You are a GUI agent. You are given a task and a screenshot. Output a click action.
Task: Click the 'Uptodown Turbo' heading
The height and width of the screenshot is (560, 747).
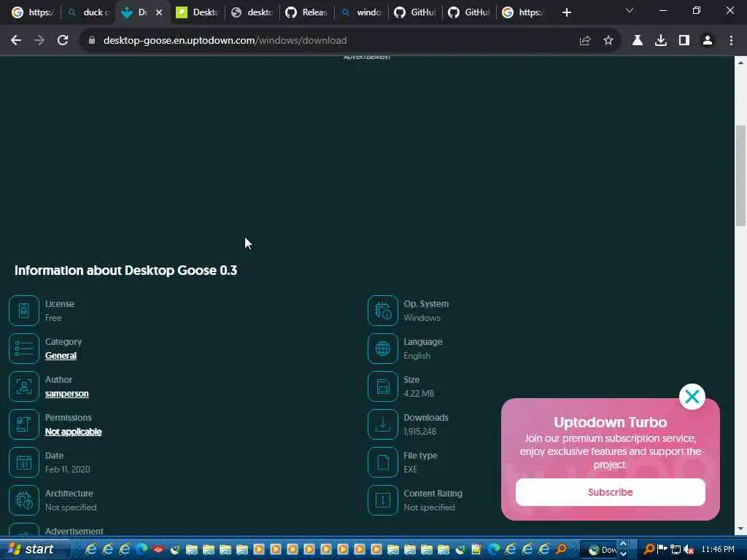611,422
